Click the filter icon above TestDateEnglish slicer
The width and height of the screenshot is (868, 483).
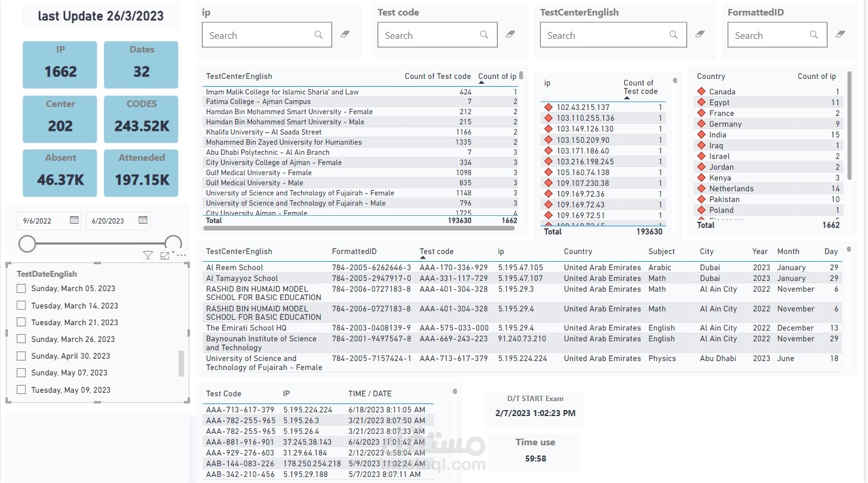pos(148,256)
